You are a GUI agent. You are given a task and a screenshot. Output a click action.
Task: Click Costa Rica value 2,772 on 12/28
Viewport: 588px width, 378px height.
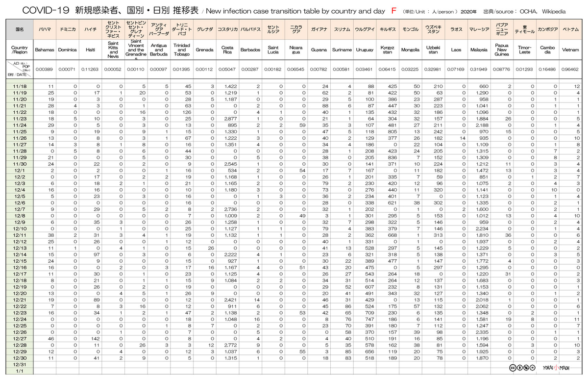pyautogui.click(x=230, y=345)
